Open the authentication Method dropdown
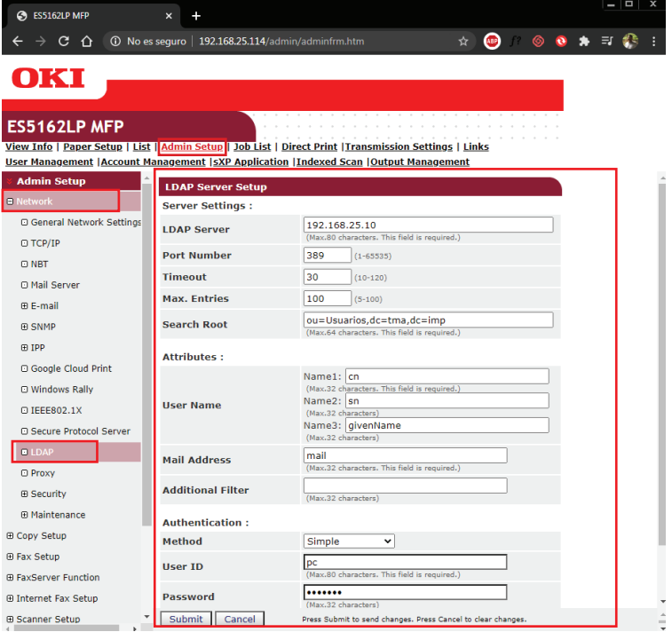Screen dimensions: 672x632 (349, 541)
